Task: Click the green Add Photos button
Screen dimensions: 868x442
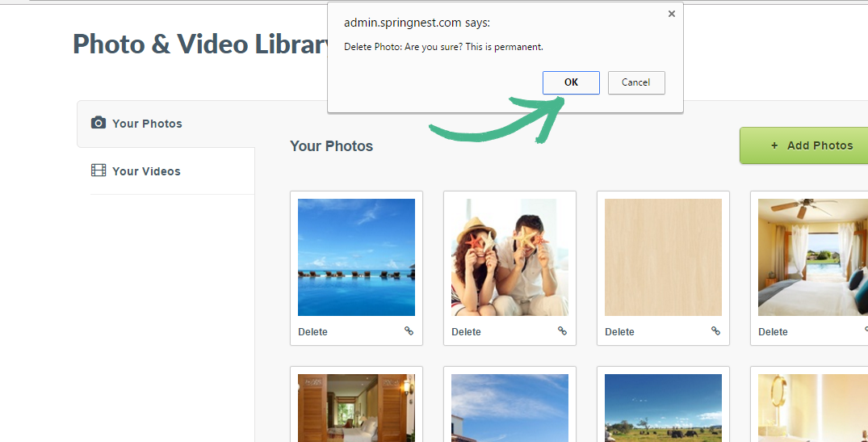Action: (x=804, y=145)
